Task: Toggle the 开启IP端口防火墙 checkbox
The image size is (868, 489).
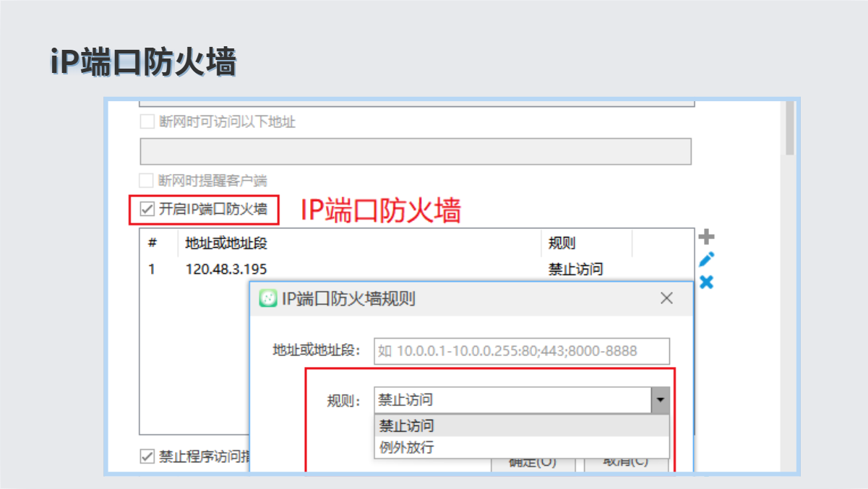Action: point(147,209)
